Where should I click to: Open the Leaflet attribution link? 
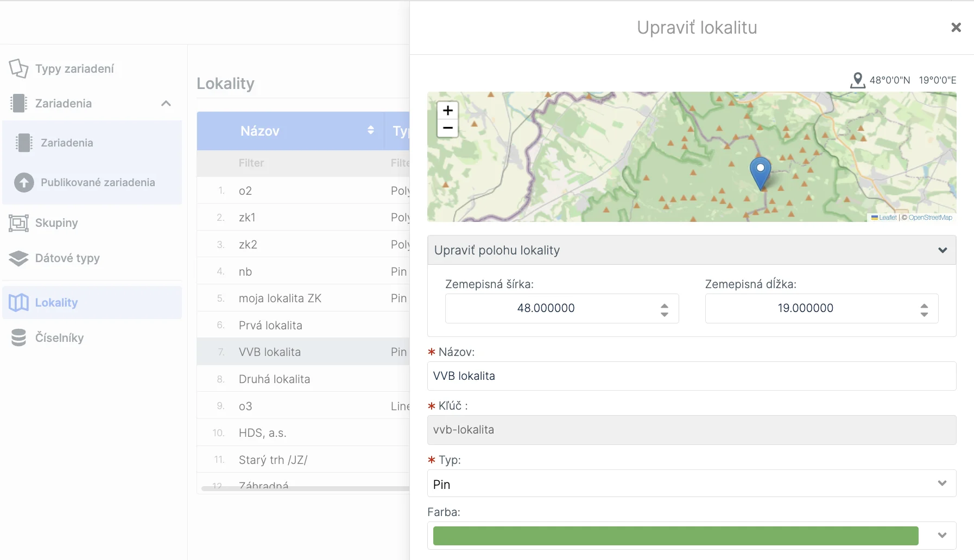888,218
